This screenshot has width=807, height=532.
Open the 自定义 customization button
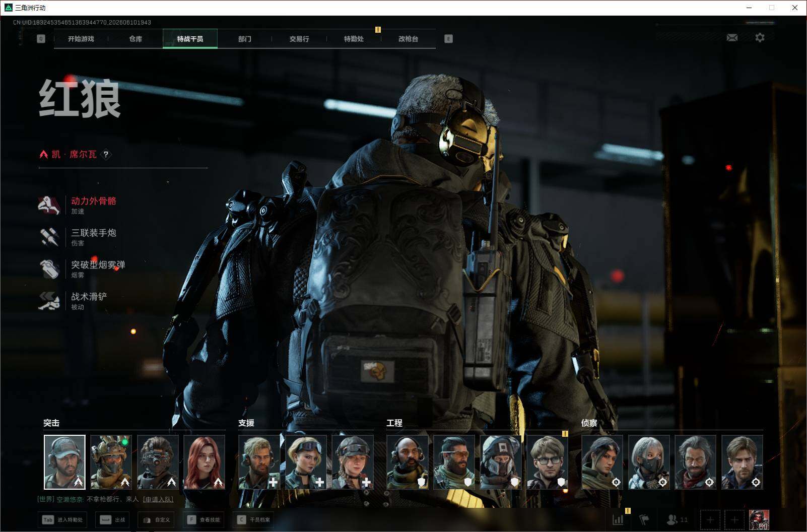click(156, 520)
